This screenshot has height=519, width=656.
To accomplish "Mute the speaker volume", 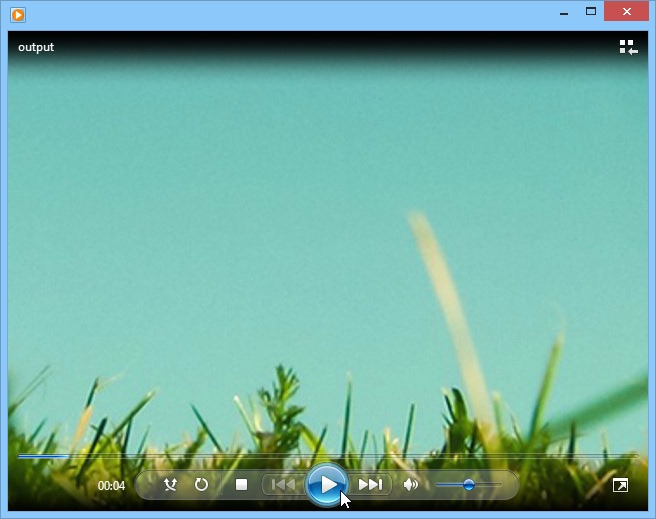I will pyautogui.click(x=410, y=485).
